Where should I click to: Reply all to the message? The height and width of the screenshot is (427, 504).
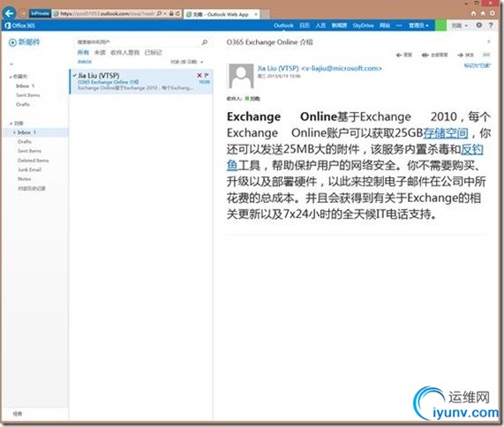tap(434, 55)
